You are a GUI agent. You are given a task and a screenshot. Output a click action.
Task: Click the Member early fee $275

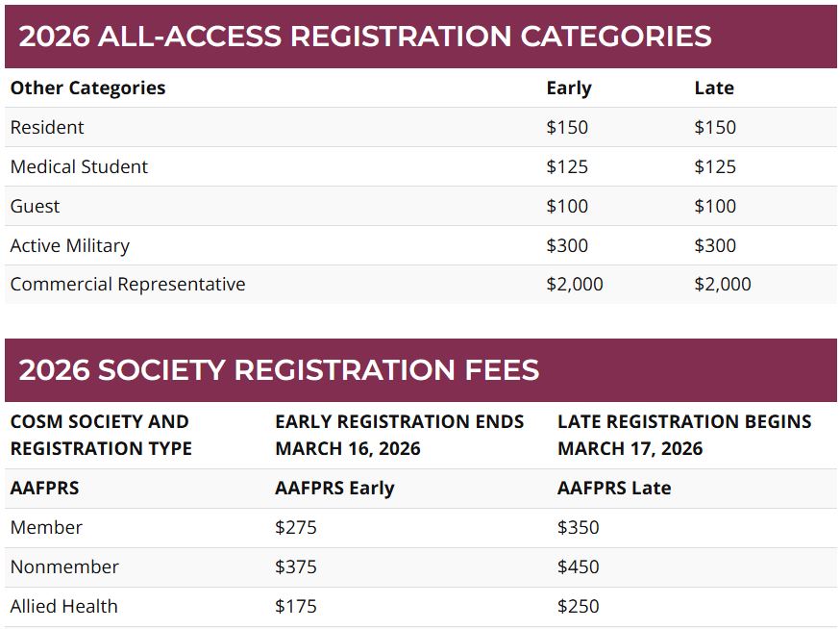tap(295, 527)
